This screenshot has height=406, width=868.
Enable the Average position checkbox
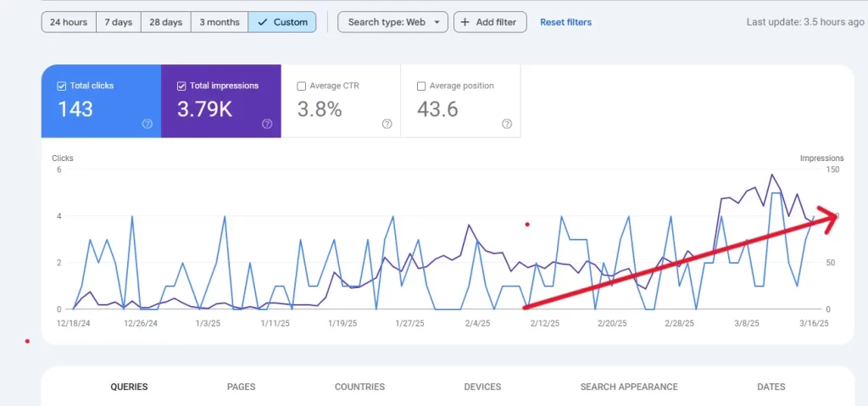(421, 86)
